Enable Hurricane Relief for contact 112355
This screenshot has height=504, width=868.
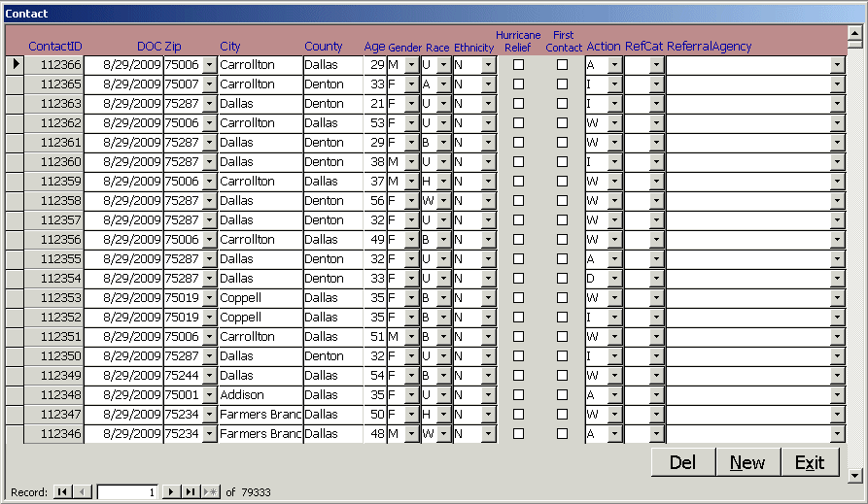click(518, 259)
